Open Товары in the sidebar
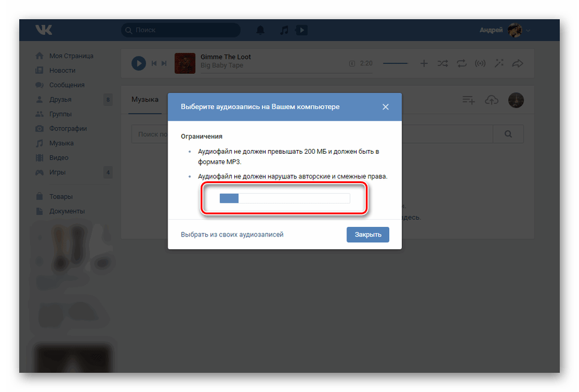 61,196
